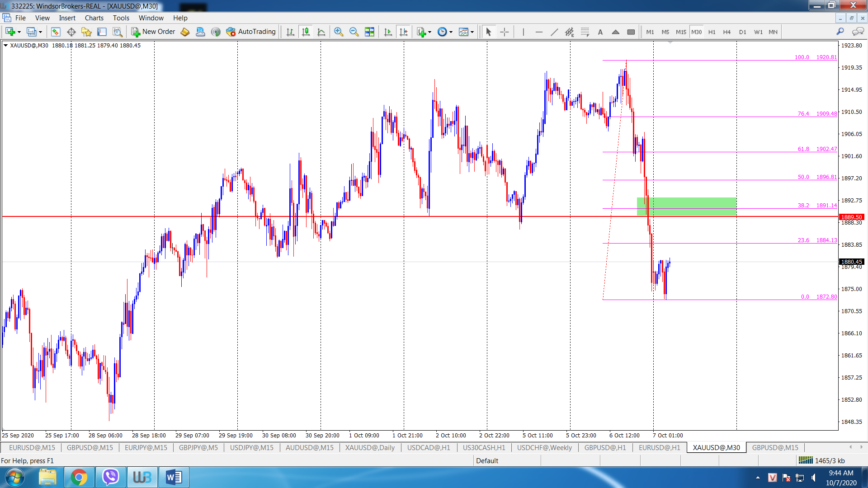Draw a vertical line tool
Viewport: 868px width, 488px height.
523,32
